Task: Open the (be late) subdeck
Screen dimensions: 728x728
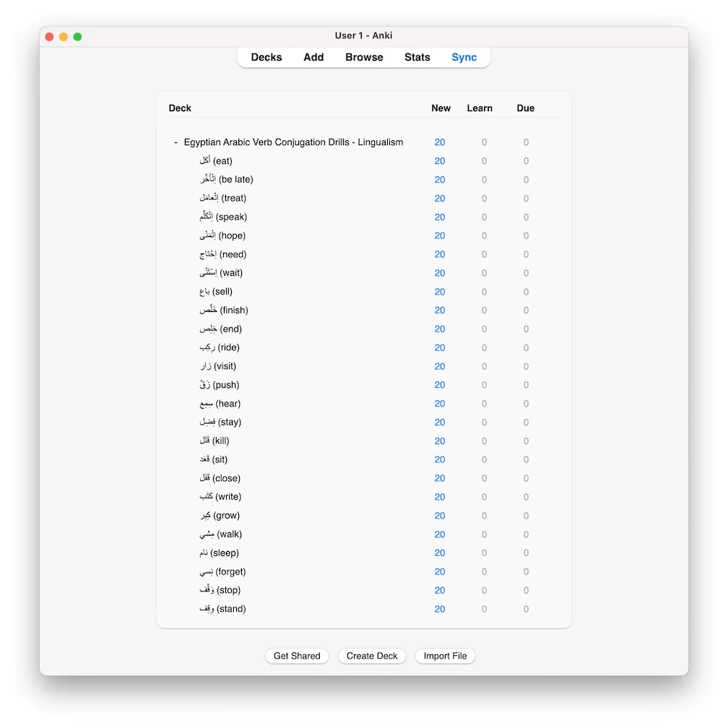Action: 227,179
